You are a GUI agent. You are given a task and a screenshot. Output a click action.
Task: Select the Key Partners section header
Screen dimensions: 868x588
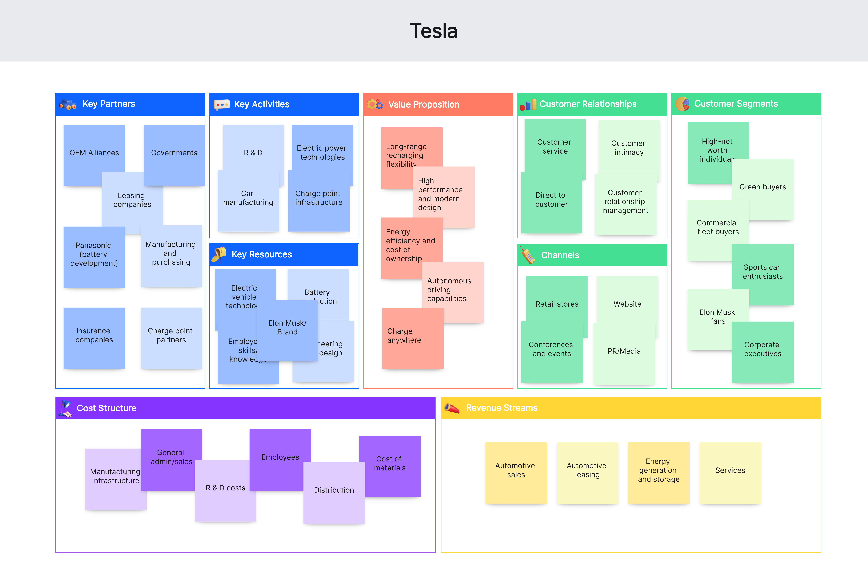[130, 104]
